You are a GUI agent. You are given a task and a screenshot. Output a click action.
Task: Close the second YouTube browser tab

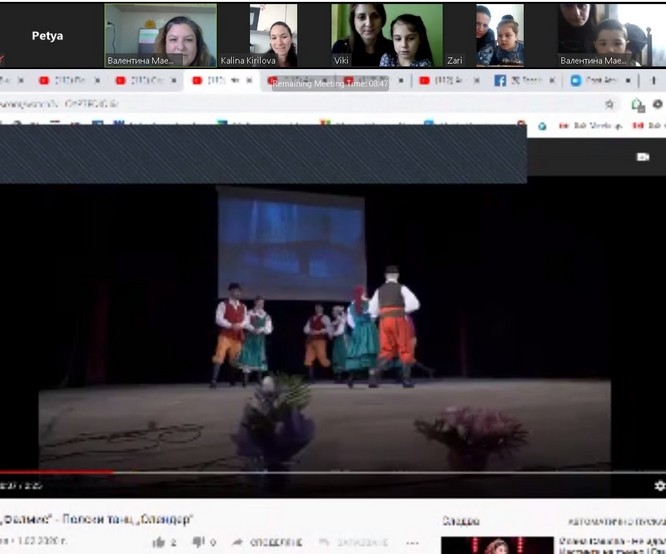[172, 80]
